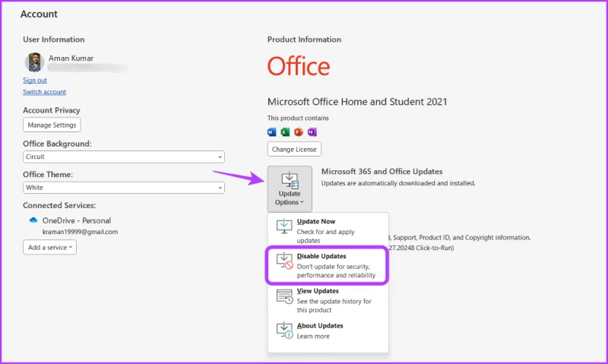Click the Disable Updates blocked icon
The width and height of the screenshot is (608, 364).
284,261
